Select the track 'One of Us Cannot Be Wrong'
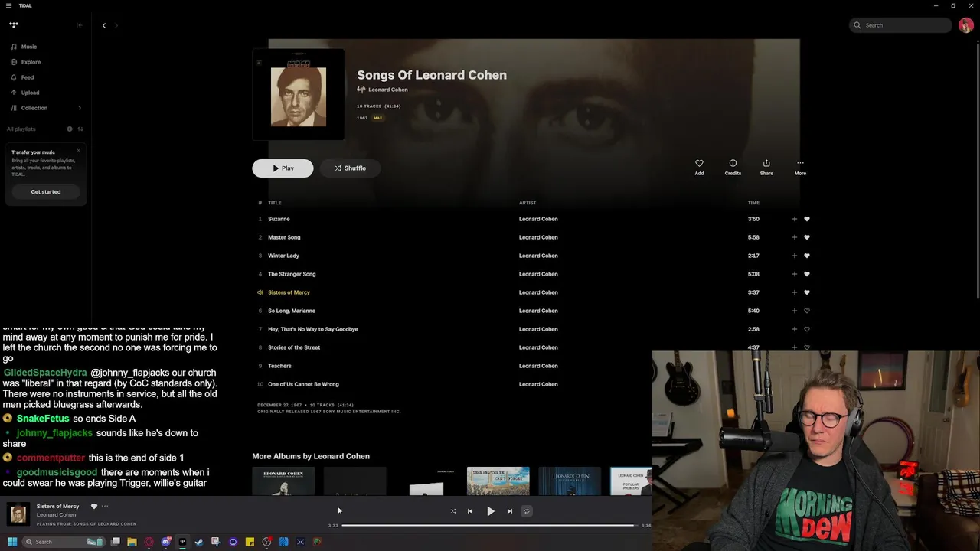This screenshot has height=551, width=980. [x=303, y=384]
